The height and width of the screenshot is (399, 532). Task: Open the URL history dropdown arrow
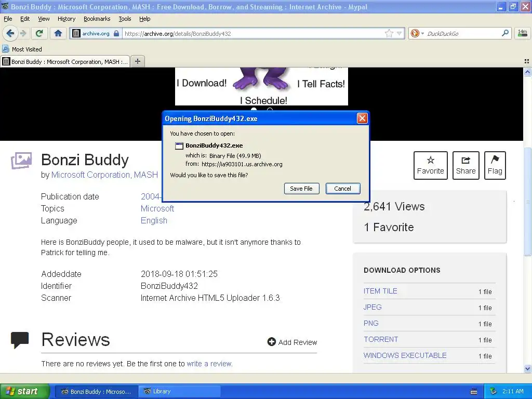pyautogui.click(x=400, y=33)
